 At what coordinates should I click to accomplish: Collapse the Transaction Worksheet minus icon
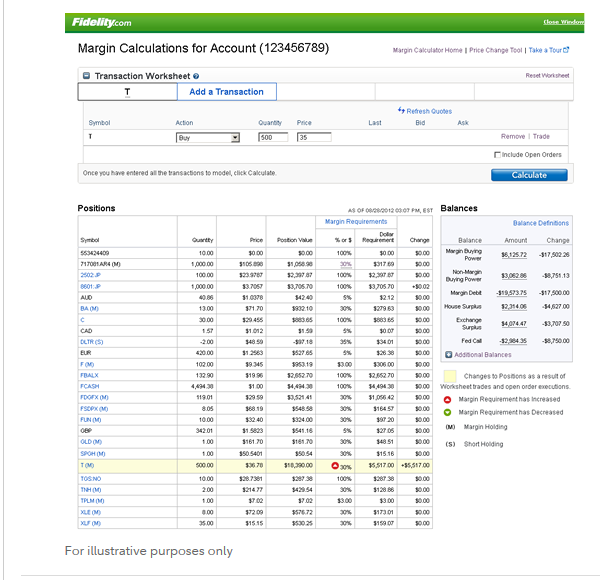pyautogui.click(x=86, y=76)
